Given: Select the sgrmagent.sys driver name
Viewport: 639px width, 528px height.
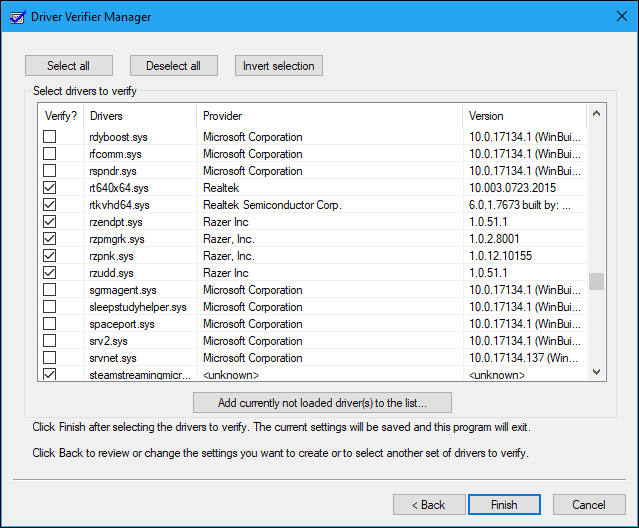Looking at the screenshot, I should 123,290.
